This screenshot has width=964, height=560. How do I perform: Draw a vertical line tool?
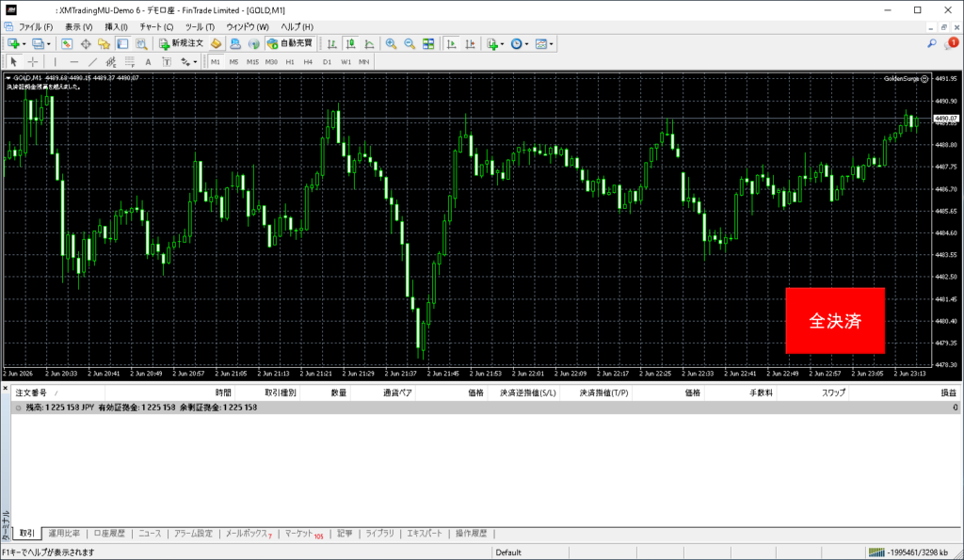55,61
